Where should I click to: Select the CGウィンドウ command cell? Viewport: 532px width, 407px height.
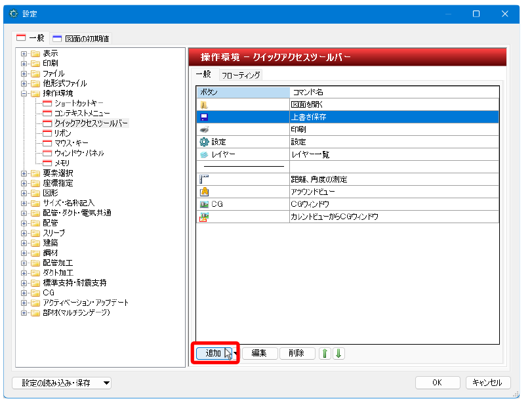coord(394,204)
